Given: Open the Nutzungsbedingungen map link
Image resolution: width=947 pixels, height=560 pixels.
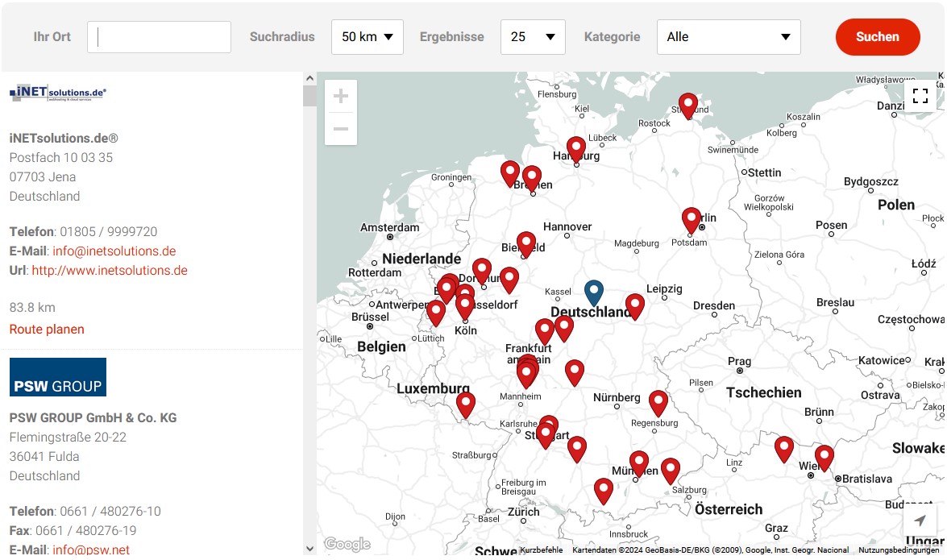Looking at the screenshot, I should (x=898, y=550).
